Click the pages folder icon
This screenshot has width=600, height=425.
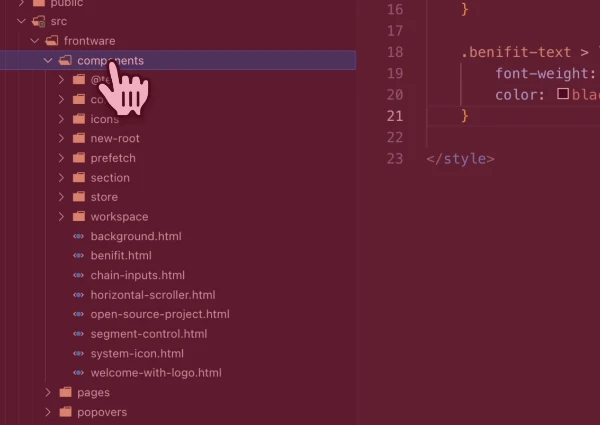pyautogui.click(x=65, y=393)
